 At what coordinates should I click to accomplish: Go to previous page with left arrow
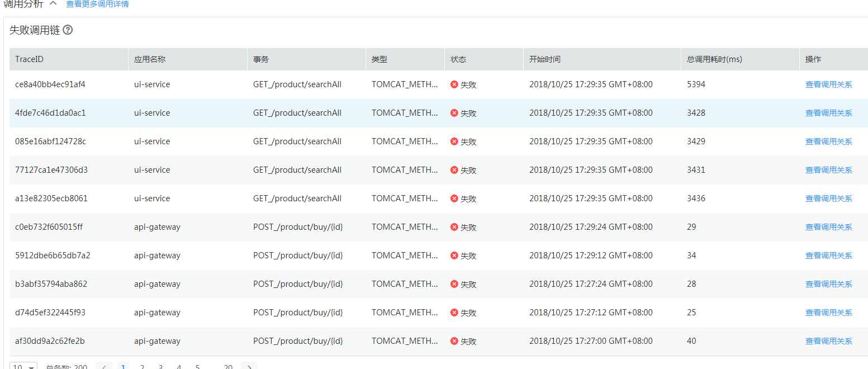coord(104,366)
